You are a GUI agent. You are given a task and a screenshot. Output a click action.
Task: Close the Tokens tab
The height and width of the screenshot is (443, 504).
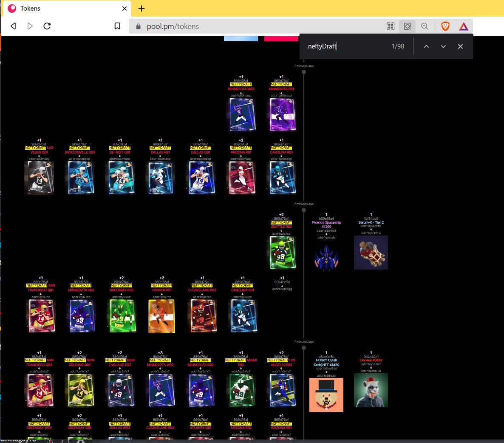click(x=125, y=9)
